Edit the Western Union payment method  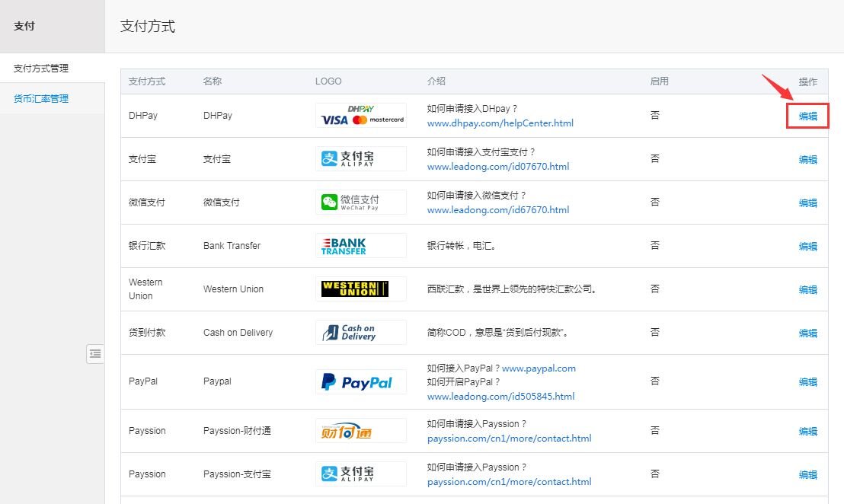point(807,289)
